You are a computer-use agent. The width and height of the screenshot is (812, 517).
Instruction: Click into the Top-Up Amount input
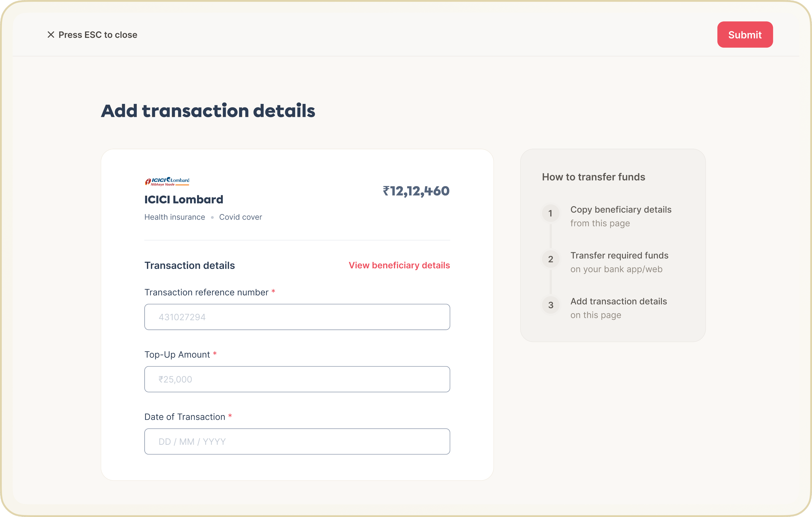297,379
